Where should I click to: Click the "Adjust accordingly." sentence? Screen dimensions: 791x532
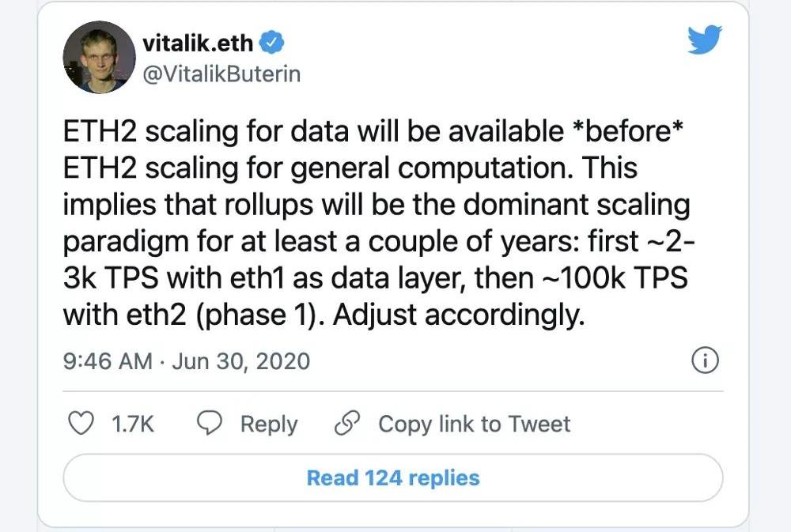tap(457, 315)
